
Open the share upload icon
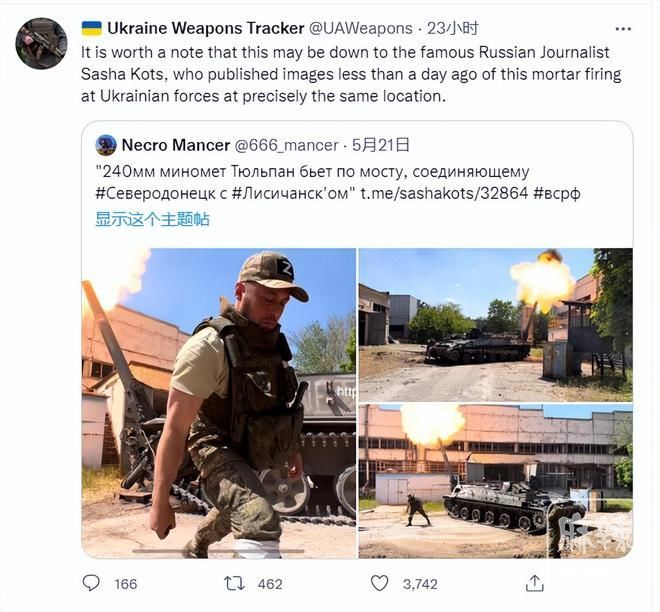click(535, 583)
